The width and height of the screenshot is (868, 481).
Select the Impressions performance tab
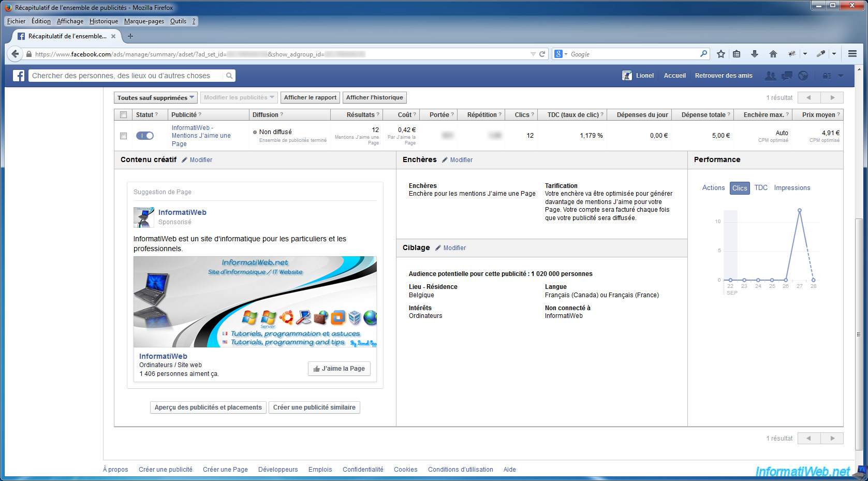(792, 188)
